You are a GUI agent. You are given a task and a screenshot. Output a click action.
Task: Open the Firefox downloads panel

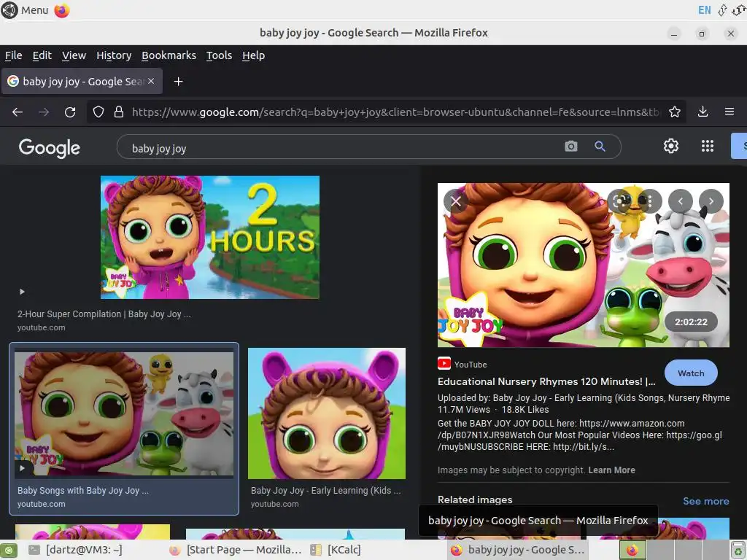pos(703,112)
